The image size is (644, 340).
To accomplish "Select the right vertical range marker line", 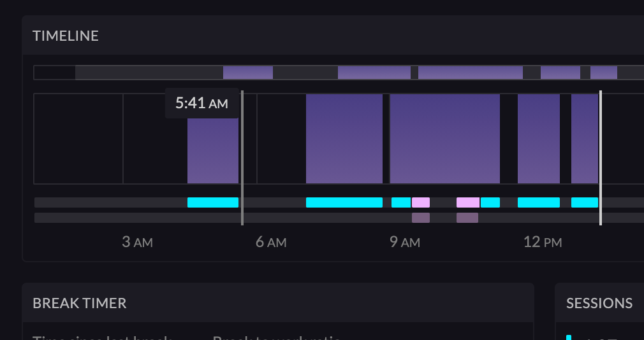I will coord(601,158).
